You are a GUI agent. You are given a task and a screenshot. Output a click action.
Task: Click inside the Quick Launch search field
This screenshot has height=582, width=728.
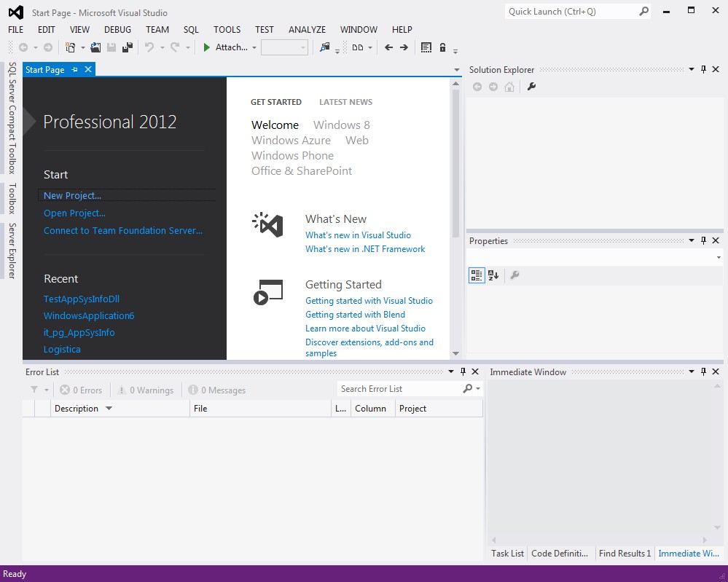[572, 11]
